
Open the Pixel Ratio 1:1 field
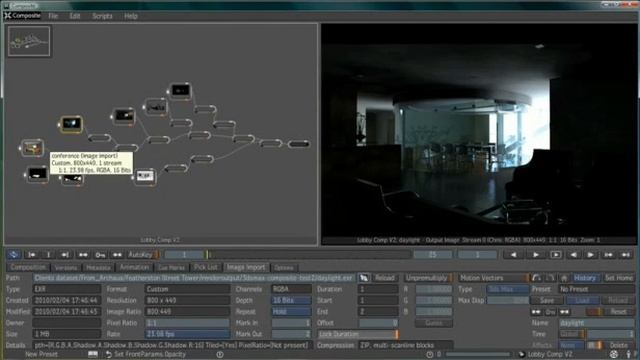(187, 323)
